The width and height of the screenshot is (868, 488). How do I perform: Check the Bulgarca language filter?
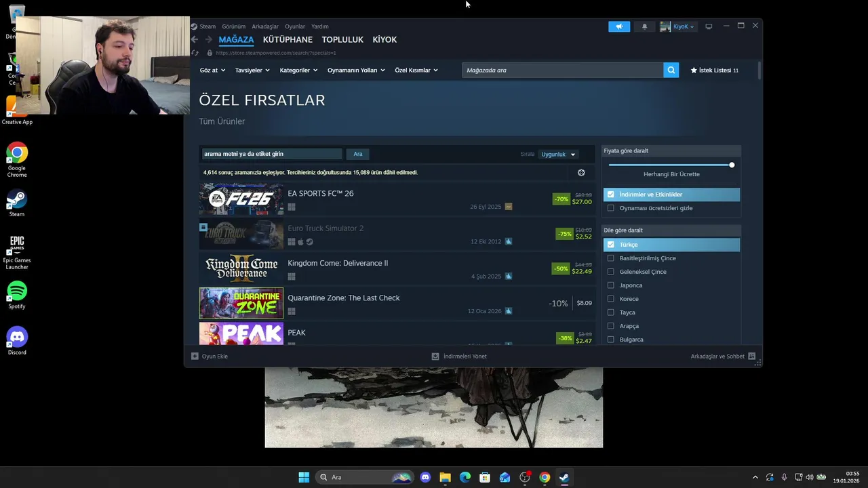(x=611, y=340)
